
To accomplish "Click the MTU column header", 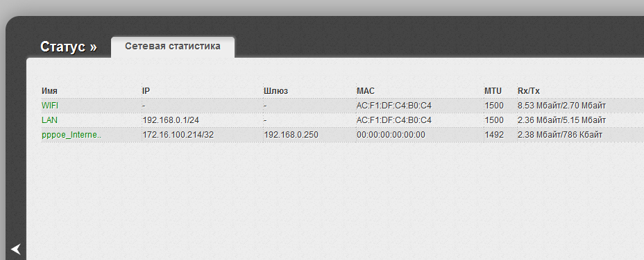I will tap(493, 91).
